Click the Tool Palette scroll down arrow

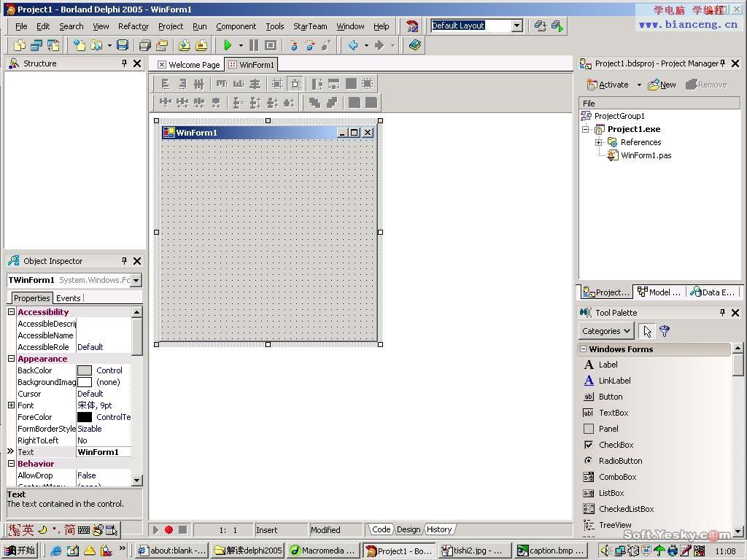click(x=738, y=531)
